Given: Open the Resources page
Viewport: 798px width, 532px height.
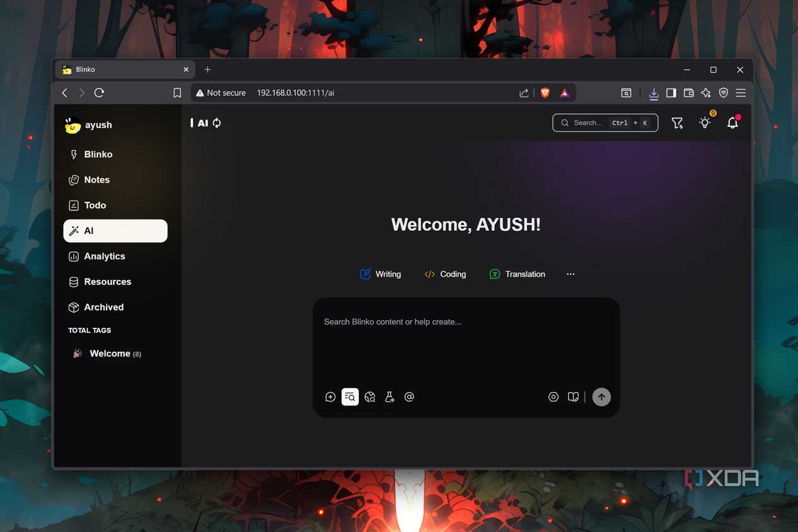Looking at the screenshot, I should point(115,282).
